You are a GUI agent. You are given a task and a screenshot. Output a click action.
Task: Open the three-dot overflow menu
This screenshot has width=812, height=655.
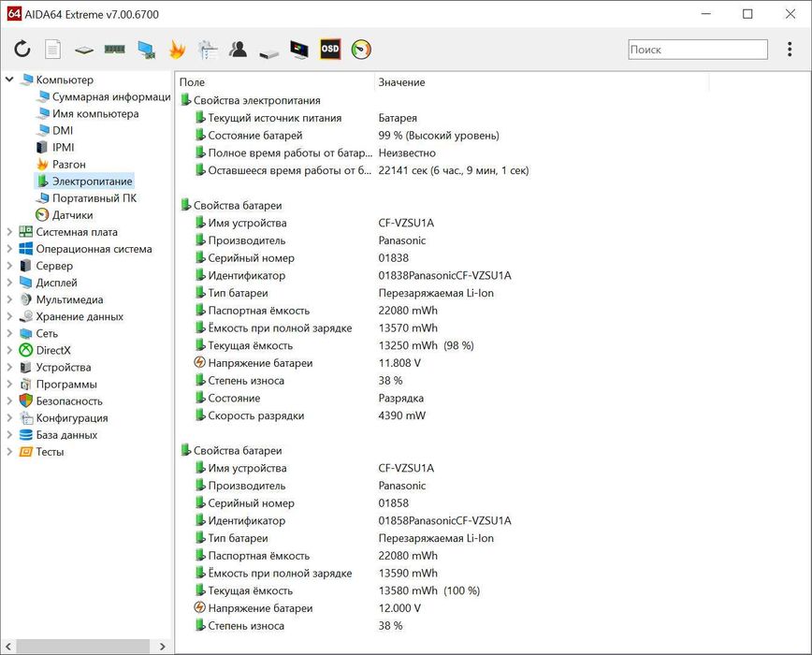pyautogui.click(x=790, y=50)
